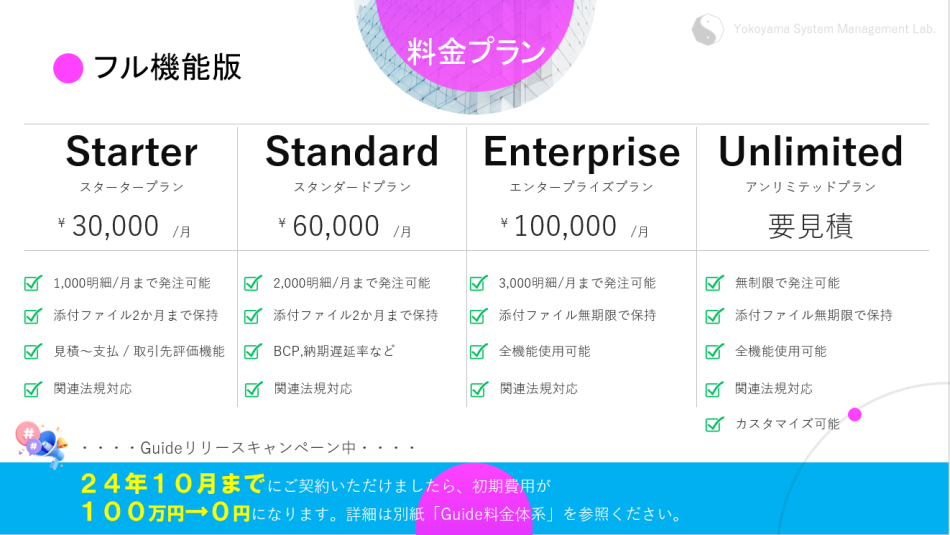Click the ¥30,000 /月 price
The width and height of the screenshot is (950, 535).
(124, 227)
